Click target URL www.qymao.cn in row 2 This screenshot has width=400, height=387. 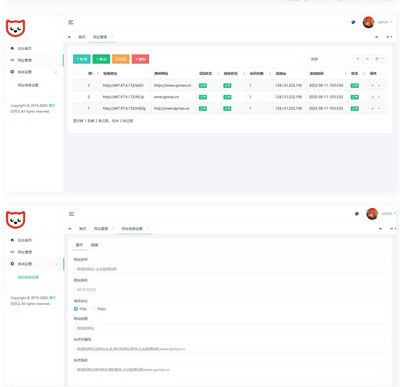[166, 97]
